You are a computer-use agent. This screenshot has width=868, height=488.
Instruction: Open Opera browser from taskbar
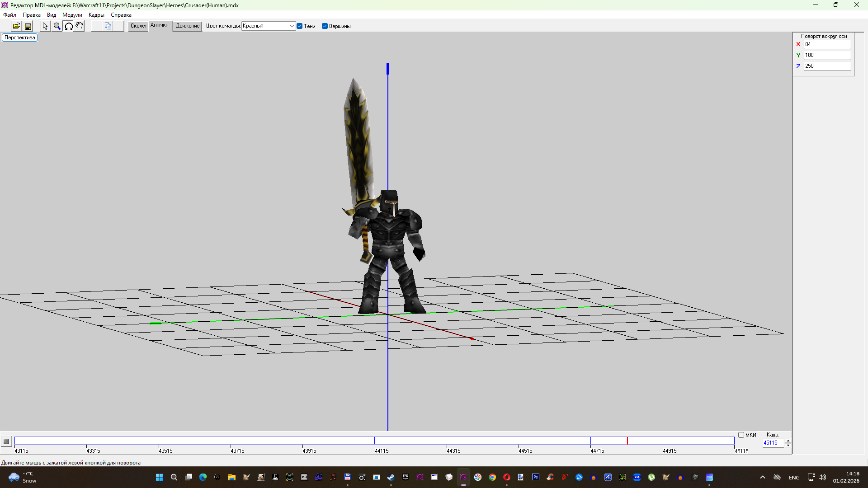(507, 477)
